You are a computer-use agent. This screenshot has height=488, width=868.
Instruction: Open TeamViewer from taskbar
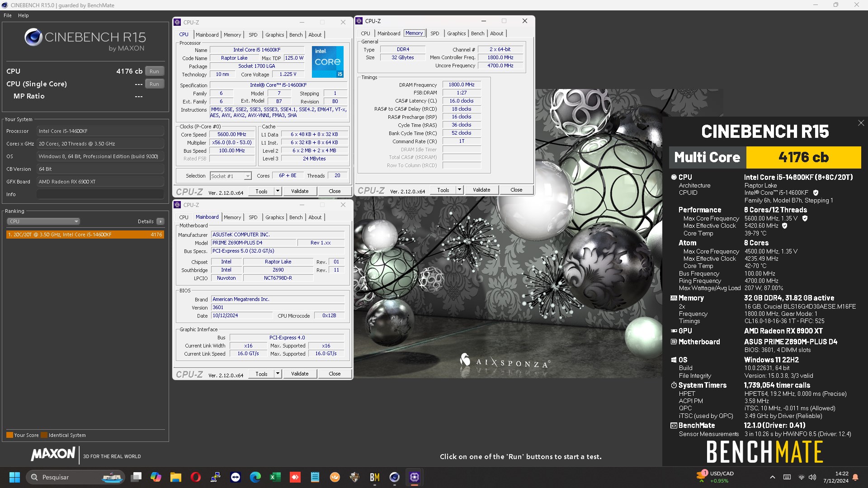point(236,477)
